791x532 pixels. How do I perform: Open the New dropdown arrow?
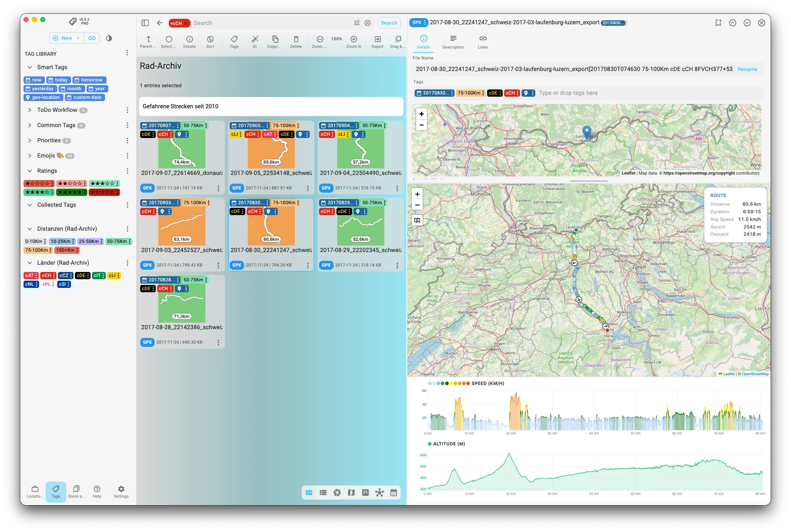pyautogui.click(x=78, y=38)
